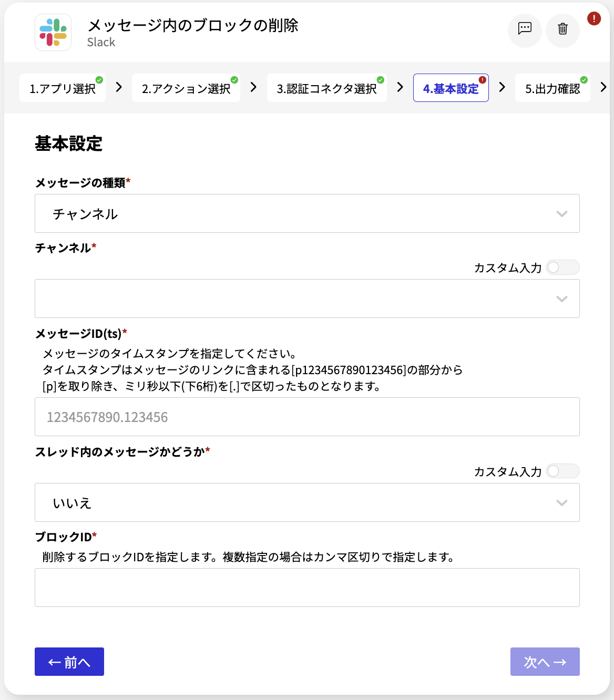
Task: Click the chevron after step 5.出力確認
Action: pyautogui.click(x=603, y=87)
